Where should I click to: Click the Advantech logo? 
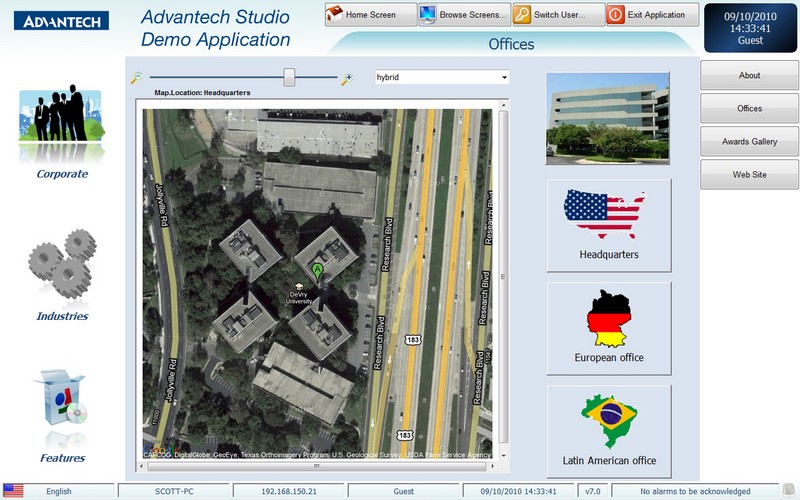tap(61, 21)
